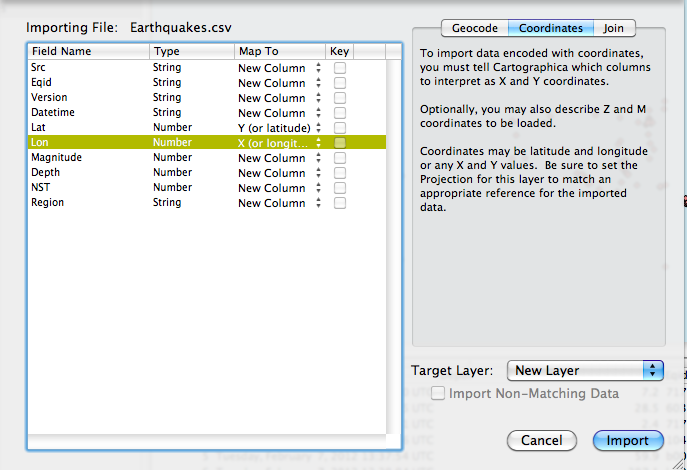The height and width of the screenshot is (470, 687).
Task: Toggle Key checkbox for Lat row
Action: [x=340, y=128]
